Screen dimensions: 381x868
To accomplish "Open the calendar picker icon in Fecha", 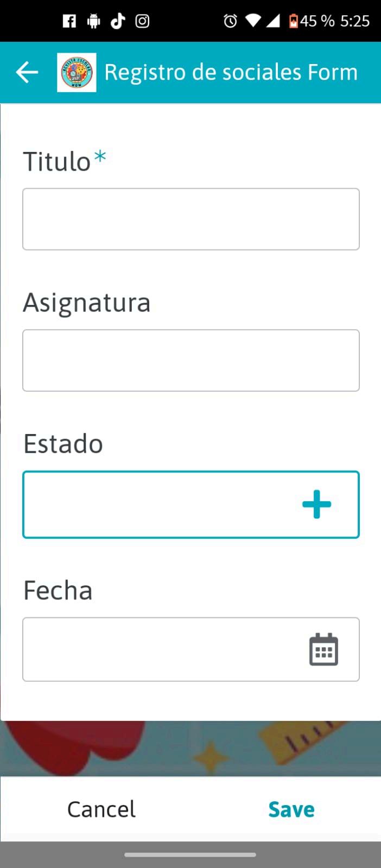I will click(x=323, y=649).
